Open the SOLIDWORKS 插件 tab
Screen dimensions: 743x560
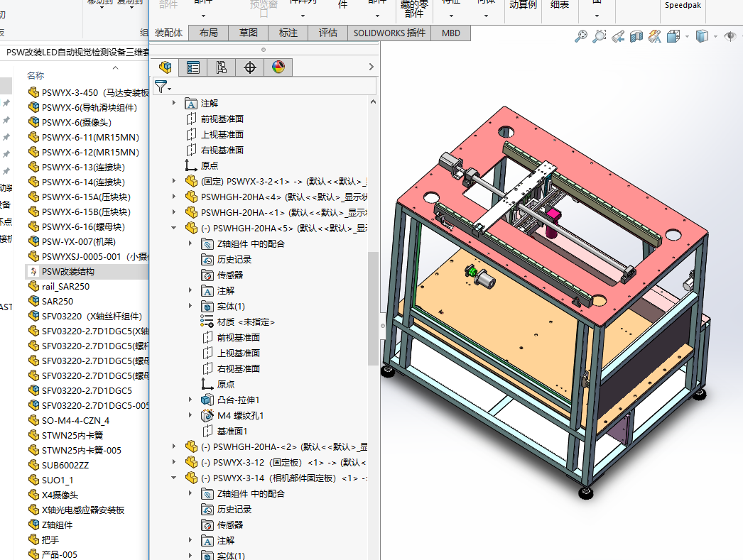point(389,33)
